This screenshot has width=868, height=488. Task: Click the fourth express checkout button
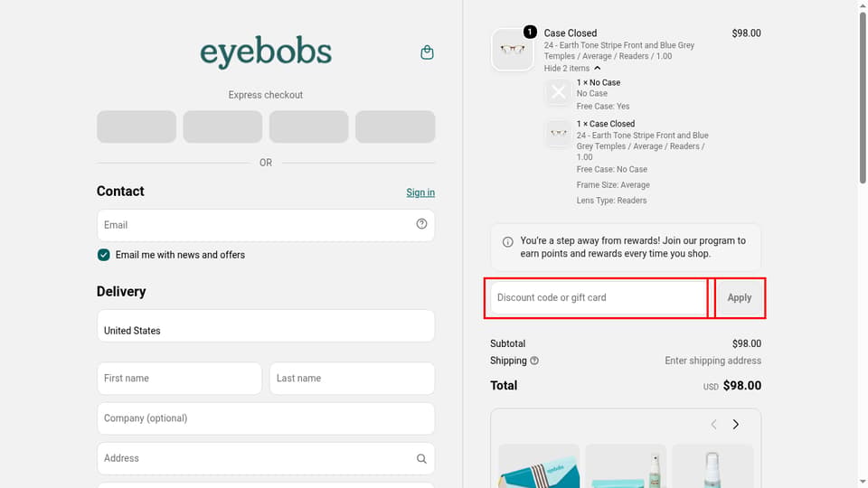[395, 127]
